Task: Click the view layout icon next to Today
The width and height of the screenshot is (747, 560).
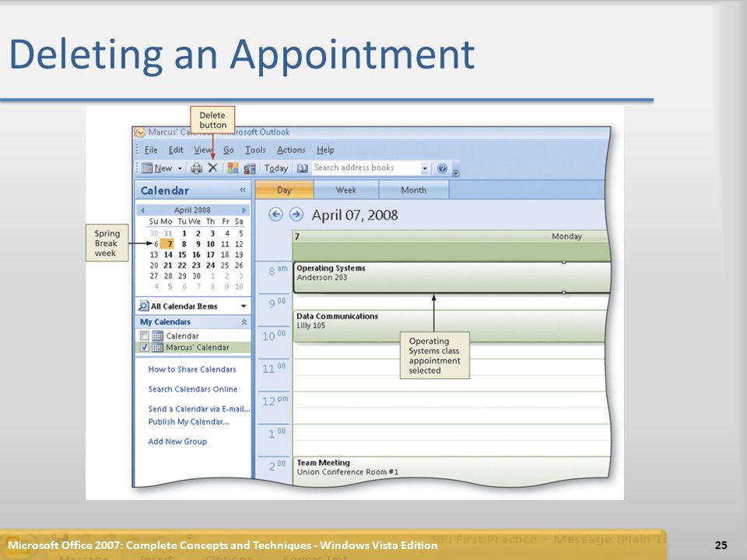Action: click(250, 168)
